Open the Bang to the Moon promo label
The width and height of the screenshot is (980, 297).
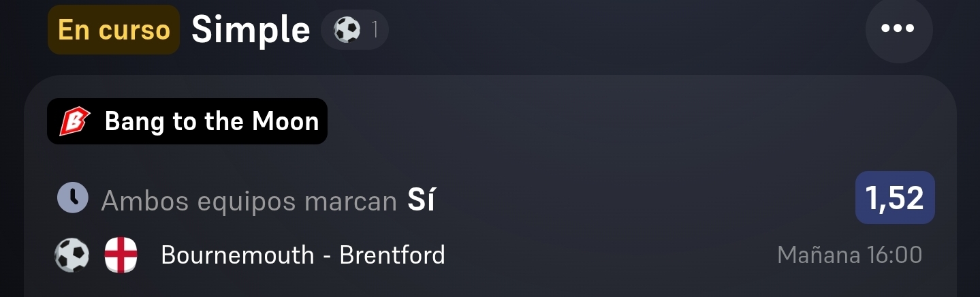187,121
